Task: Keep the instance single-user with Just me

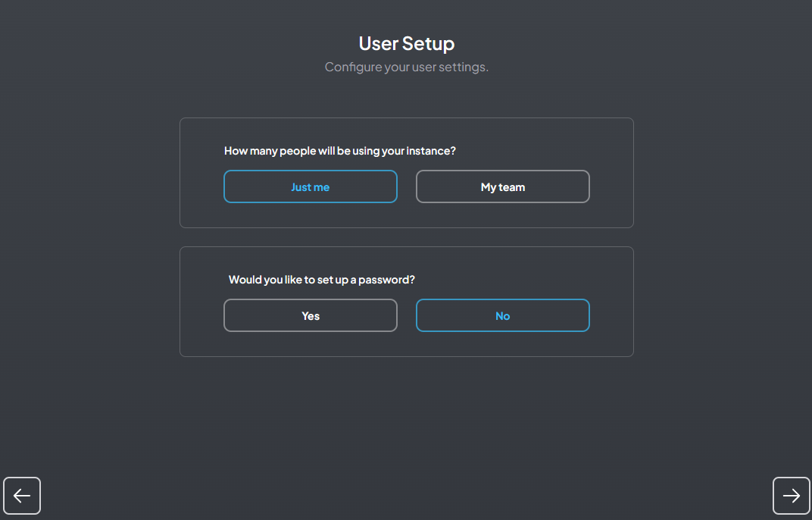Action: 311,186
